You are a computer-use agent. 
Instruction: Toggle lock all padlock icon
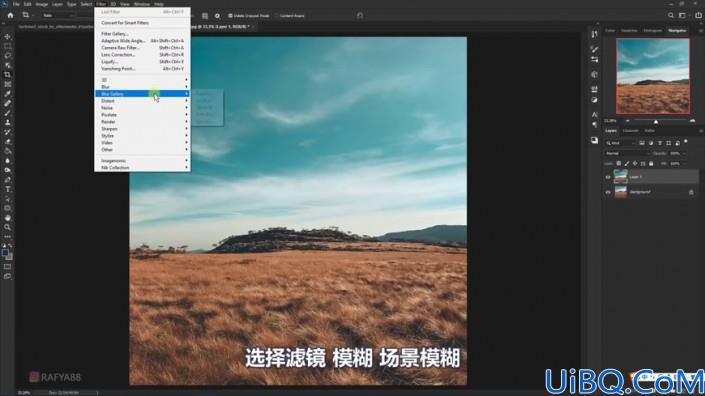click(x=651, y=164)
